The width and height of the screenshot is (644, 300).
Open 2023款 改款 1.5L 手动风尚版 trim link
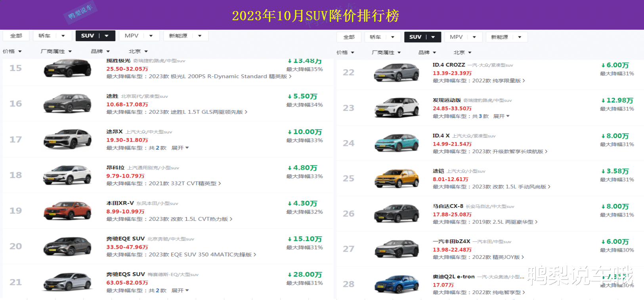point(511,187)
